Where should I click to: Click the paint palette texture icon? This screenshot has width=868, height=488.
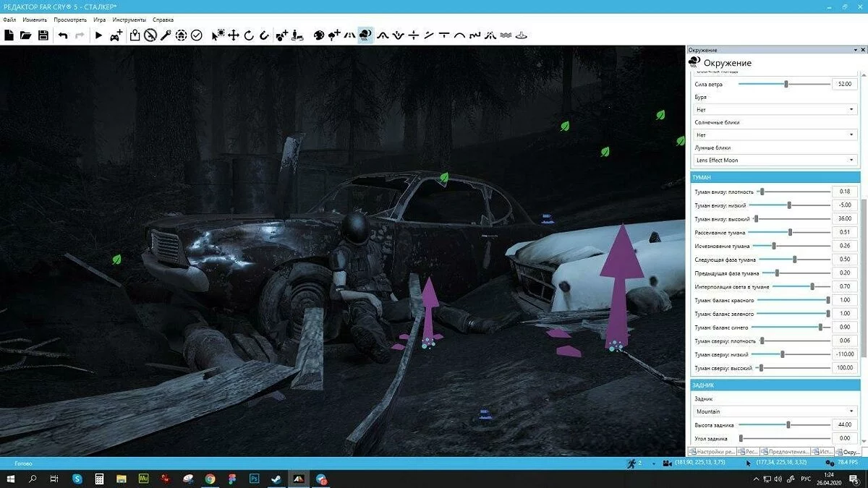(319, 35)
